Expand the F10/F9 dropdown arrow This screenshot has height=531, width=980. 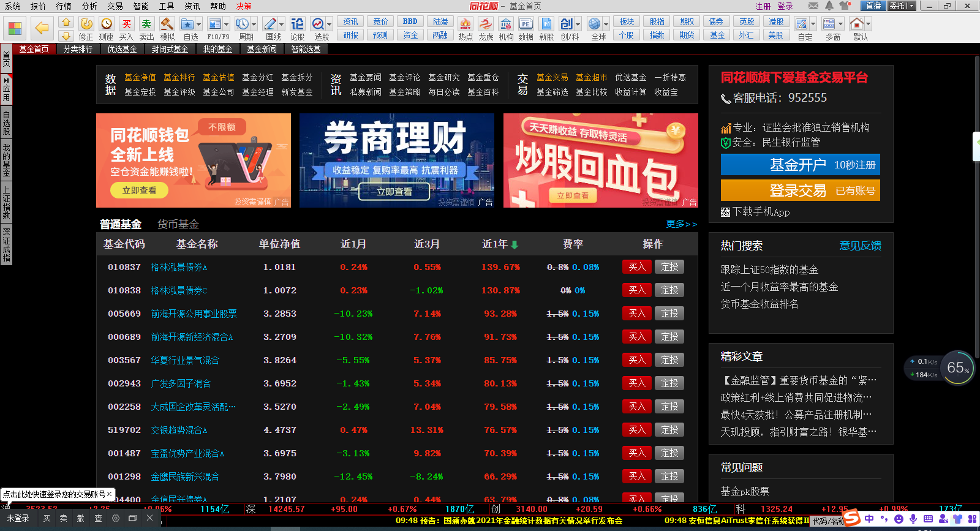[226, 24]
